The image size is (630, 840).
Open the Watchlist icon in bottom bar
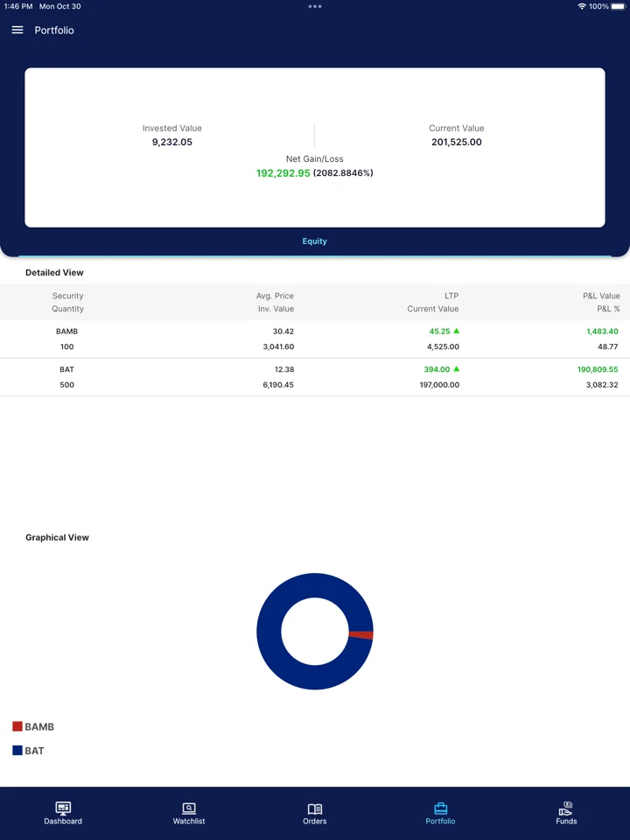pos(189,808)
